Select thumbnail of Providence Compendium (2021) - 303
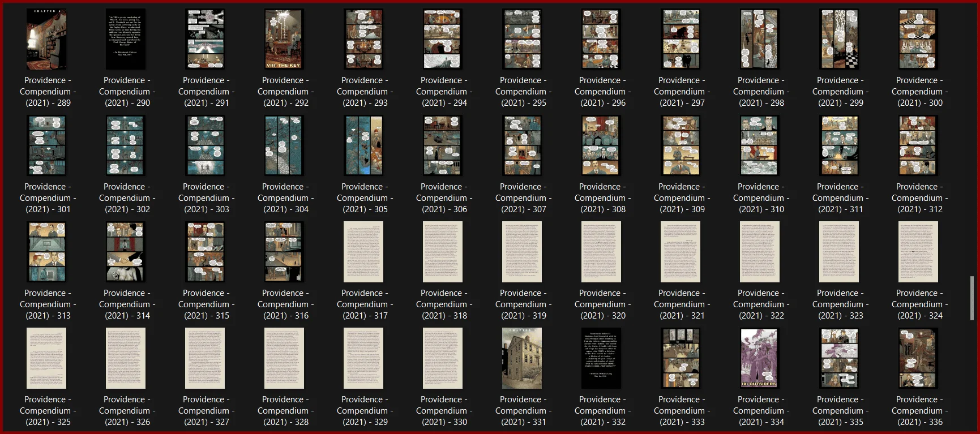980x434 pixels. (x=205, y=145)
